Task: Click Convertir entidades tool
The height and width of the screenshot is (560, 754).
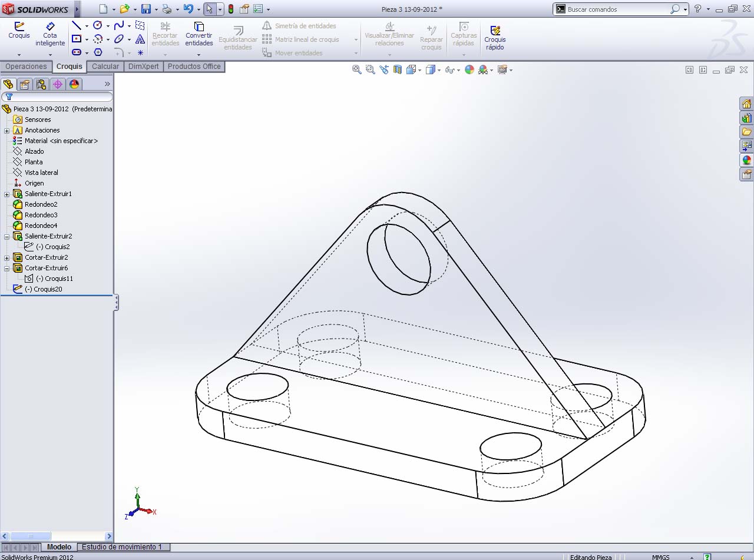Action: click(x=199, y=34)
